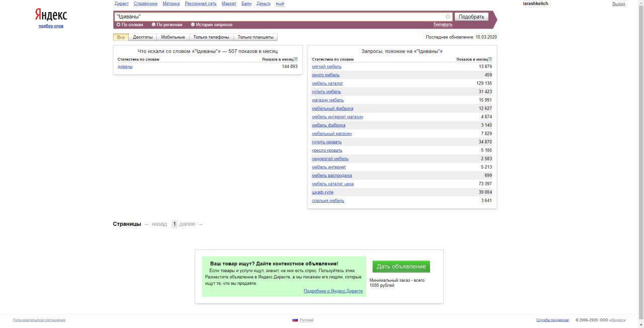Image resolution: width=644 pixels, height=328 pixels.
Task: Click 'подбор слов' link under logo
Action: pos(51,26)
